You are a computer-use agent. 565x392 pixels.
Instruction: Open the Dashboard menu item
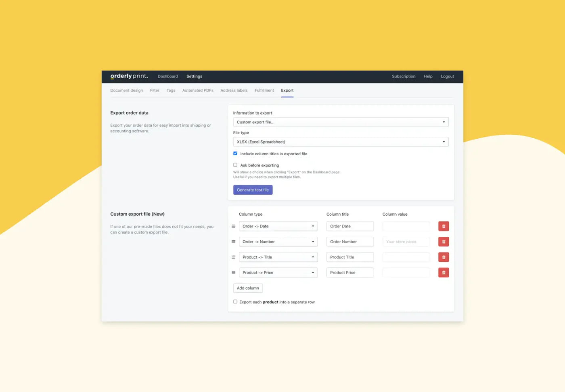pos(167,76)
